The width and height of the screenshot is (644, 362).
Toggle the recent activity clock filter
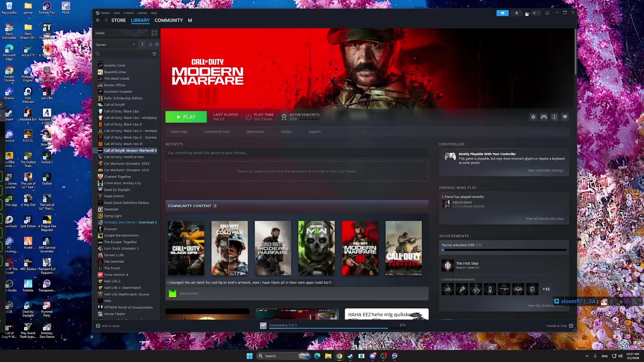pyautogui.click(x=150, y=44)
